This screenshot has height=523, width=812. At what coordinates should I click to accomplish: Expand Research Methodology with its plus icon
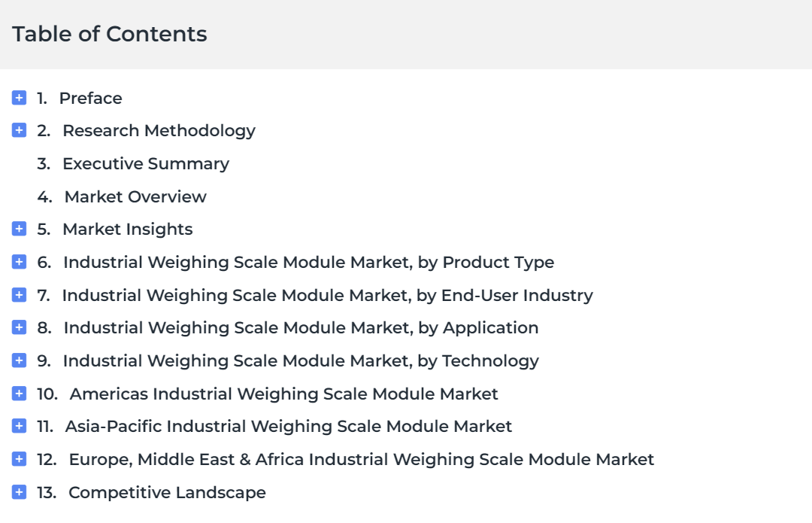tap(19, 130)
